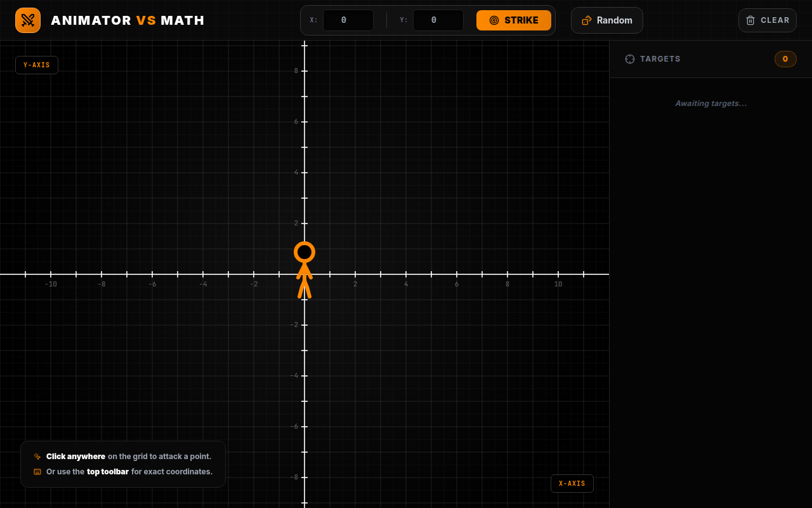Click the targets count badge showing 0

pyautogui.click(x=785, y=59)
